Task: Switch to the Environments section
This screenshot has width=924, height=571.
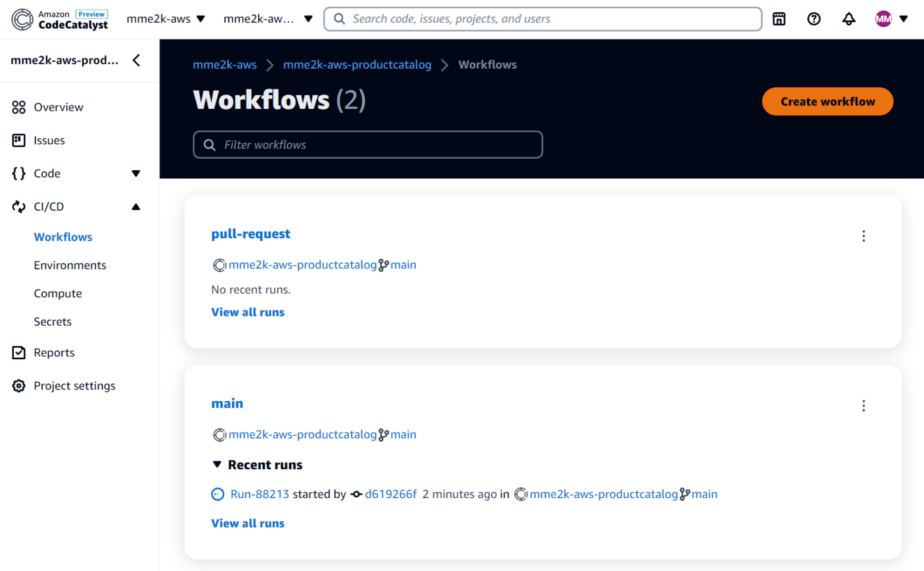Action: point(70,265)
